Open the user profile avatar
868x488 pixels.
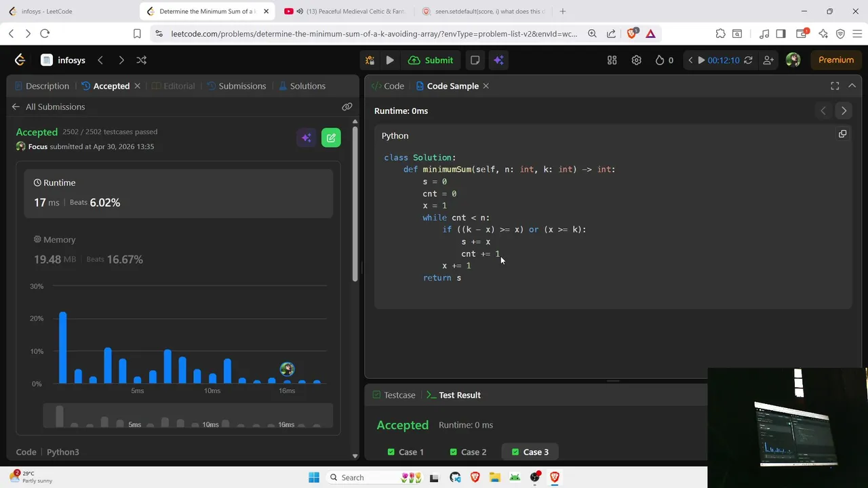(793, 60)
